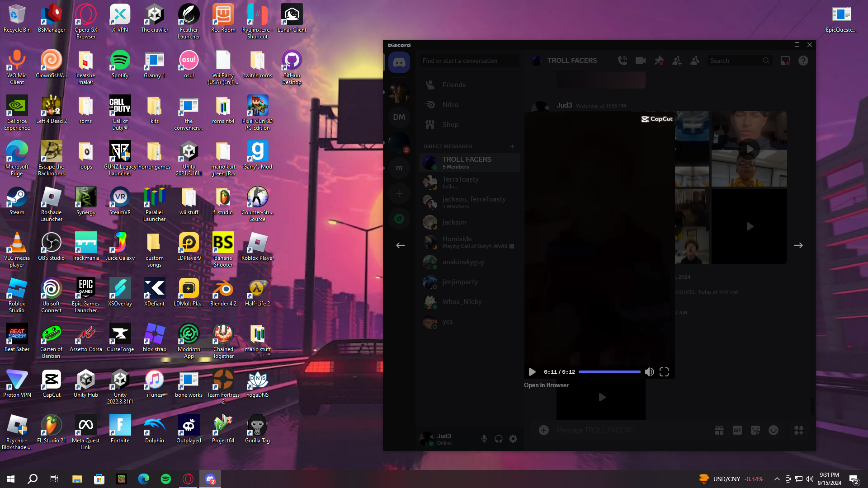
Task: Mute the video volume speaker icon
Action: [x=649, y=372]
